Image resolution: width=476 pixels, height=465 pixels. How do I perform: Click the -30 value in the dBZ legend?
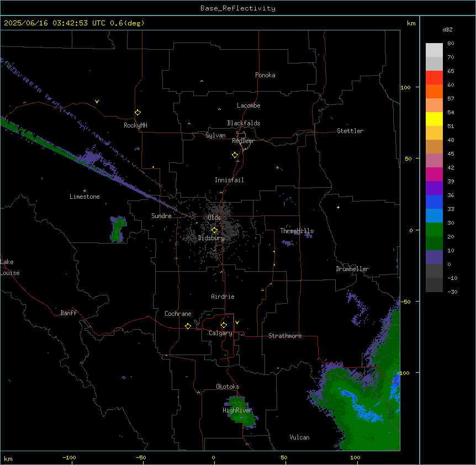(452, 292)
